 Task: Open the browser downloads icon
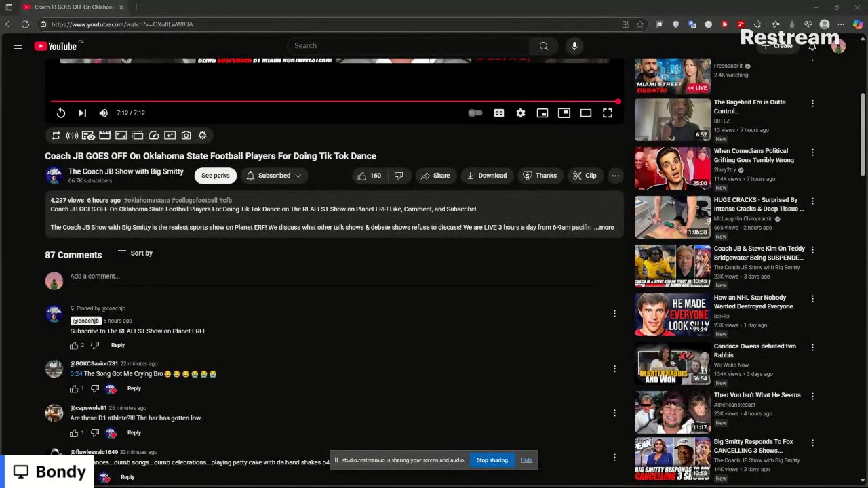point(791,24)
